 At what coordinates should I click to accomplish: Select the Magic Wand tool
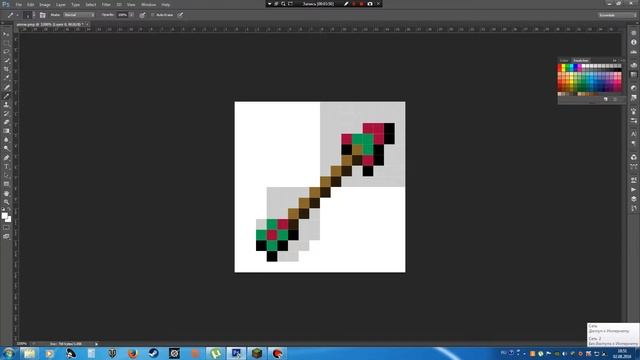[x=6, y=60]
